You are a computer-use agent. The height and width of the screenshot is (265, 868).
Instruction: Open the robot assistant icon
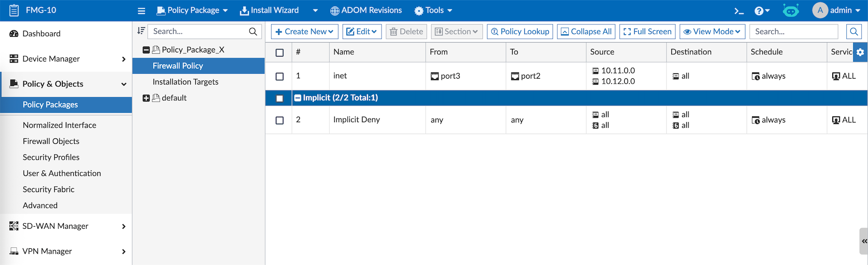(791, 10)
